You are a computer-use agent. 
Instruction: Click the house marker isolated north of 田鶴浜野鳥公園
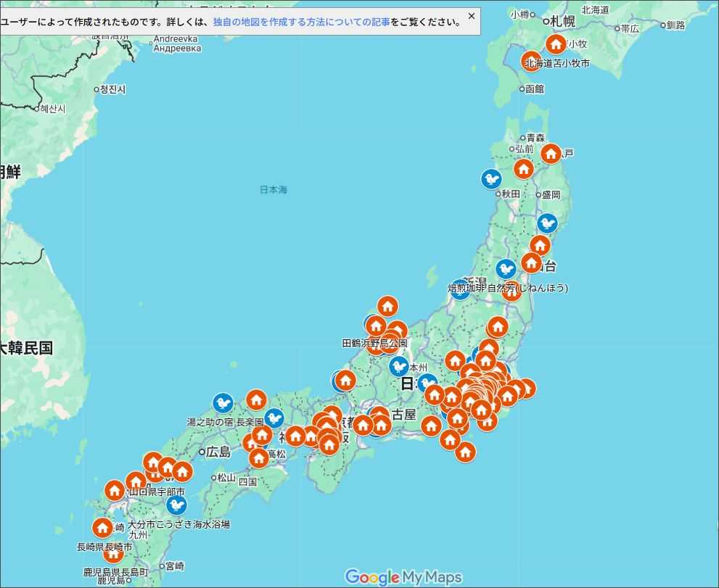pos(387,306)
